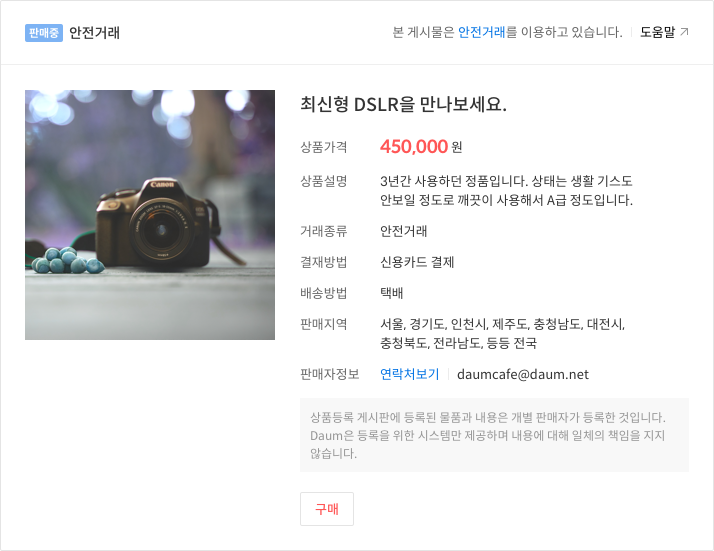
Task: Click the 판매자정보 label
Action: [x=329, y=374]
